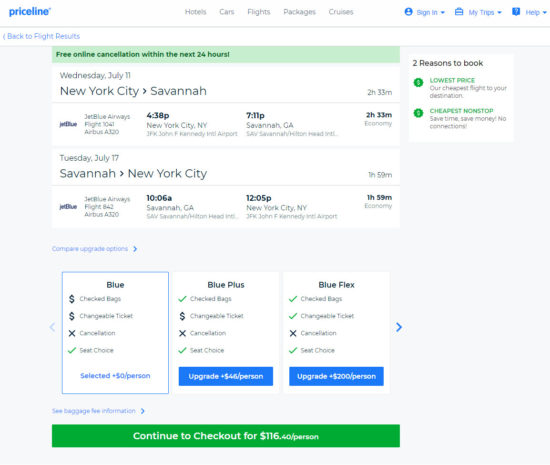This screenshot has height=465, width=550.
Task: Click the JetBlue logo for Flight 842
Action: coord(68,207)
